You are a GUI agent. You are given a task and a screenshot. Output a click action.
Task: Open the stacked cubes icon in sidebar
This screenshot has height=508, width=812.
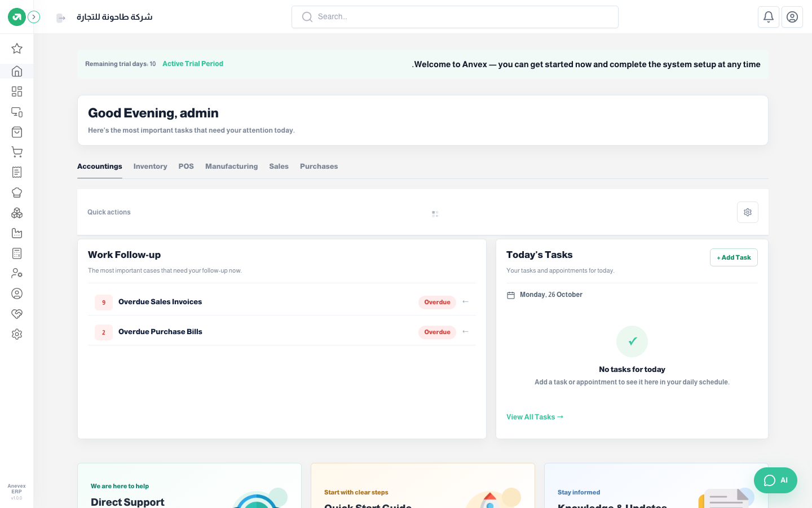[17, 213]
